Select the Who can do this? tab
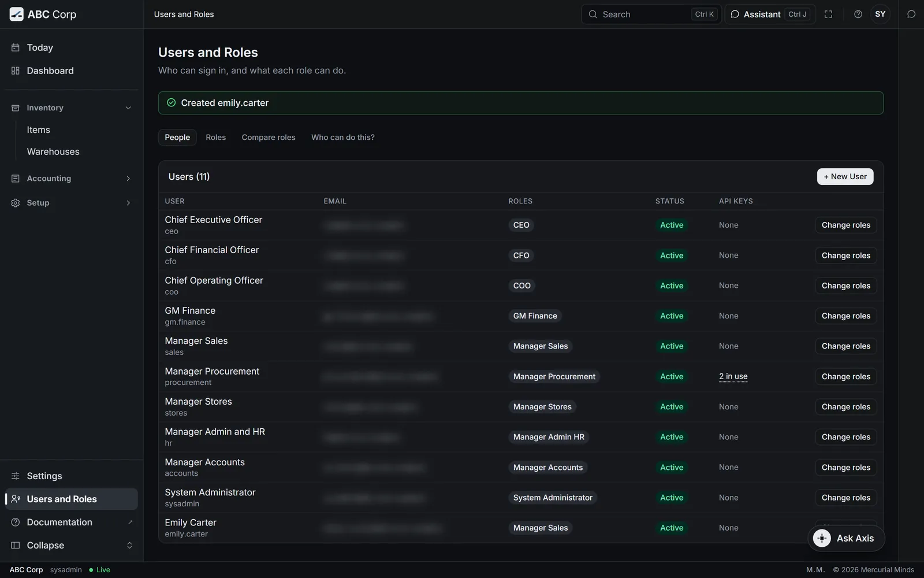This screenshot has height=578, width=924. pos(343,138)
